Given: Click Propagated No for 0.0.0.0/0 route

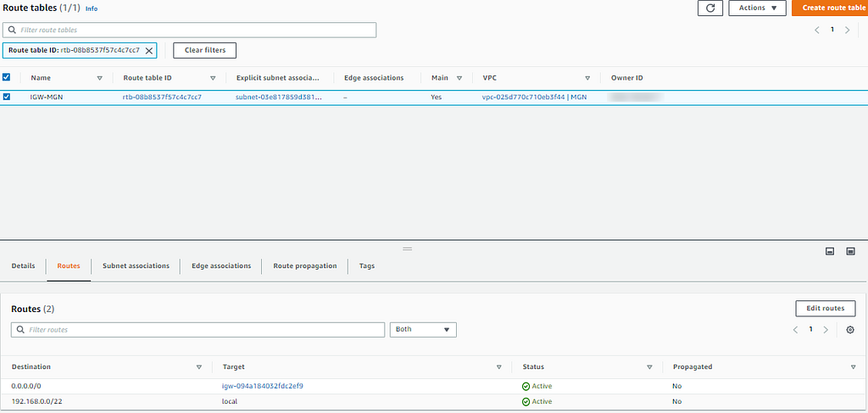Looking at the screenshot, I should coord(677,386).
